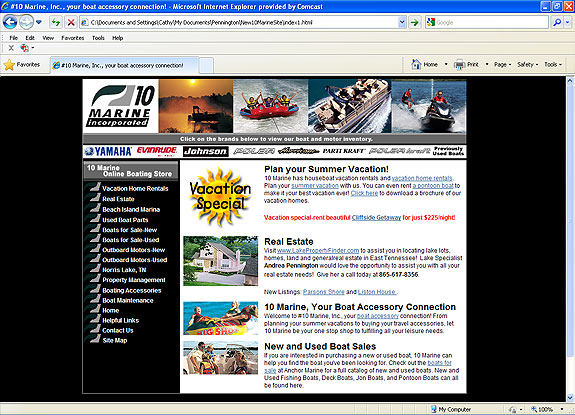The image size is (575, 415).
Task: Click the browser Forward arrow button
Action: click(26, 22)
